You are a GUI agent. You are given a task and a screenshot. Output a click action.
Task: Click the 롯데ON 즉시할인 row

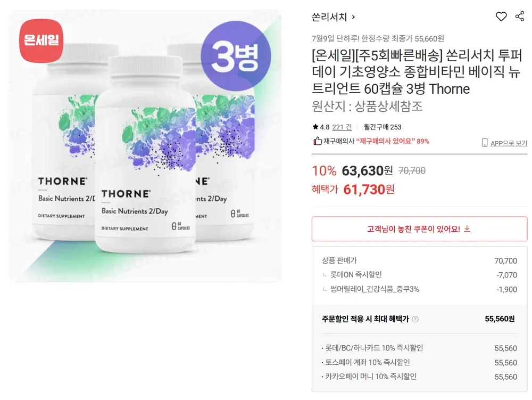pos(419,275)
